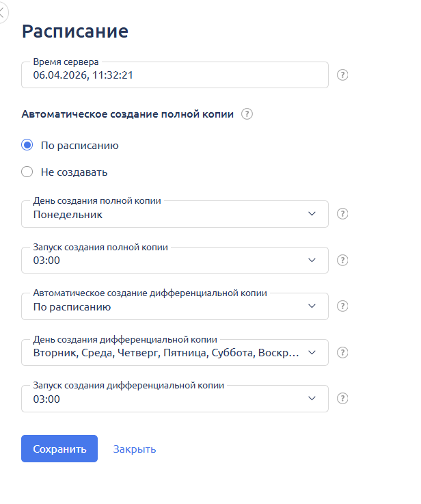Image resolution: width=421 pixels, height=504 pixels.
Task: Click the "По расписанию" radio label text
Action: click(x=80, y=145)
